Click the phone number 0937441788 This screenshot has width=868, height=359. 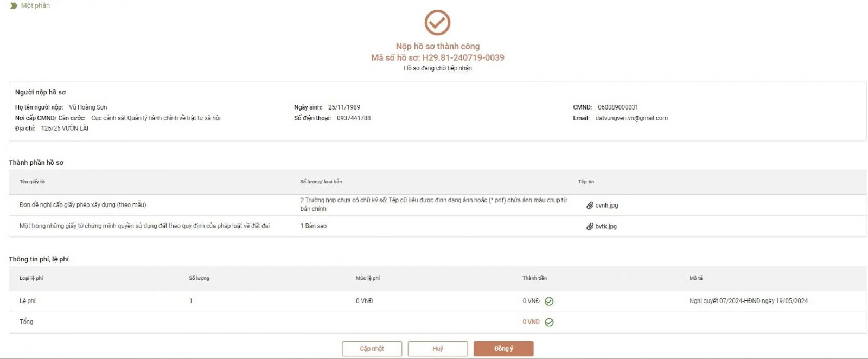pos(354,118)
